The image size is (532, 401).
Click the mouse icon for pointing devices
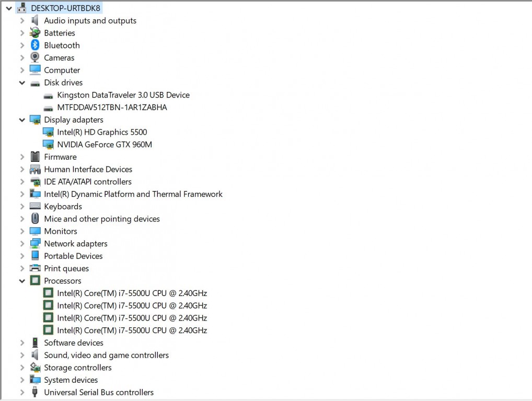pos(35,218)
